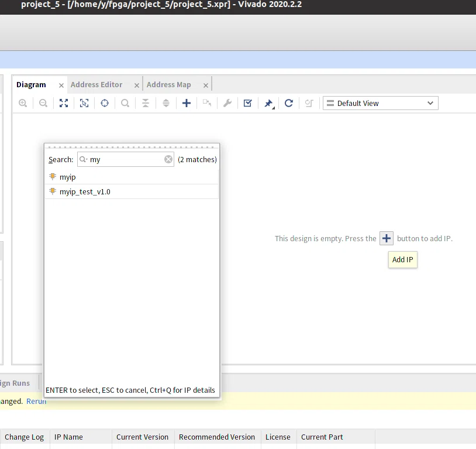476x449 pixels.
Task: Click the Validate Design checkmark icon
Action: click(248, 103)
